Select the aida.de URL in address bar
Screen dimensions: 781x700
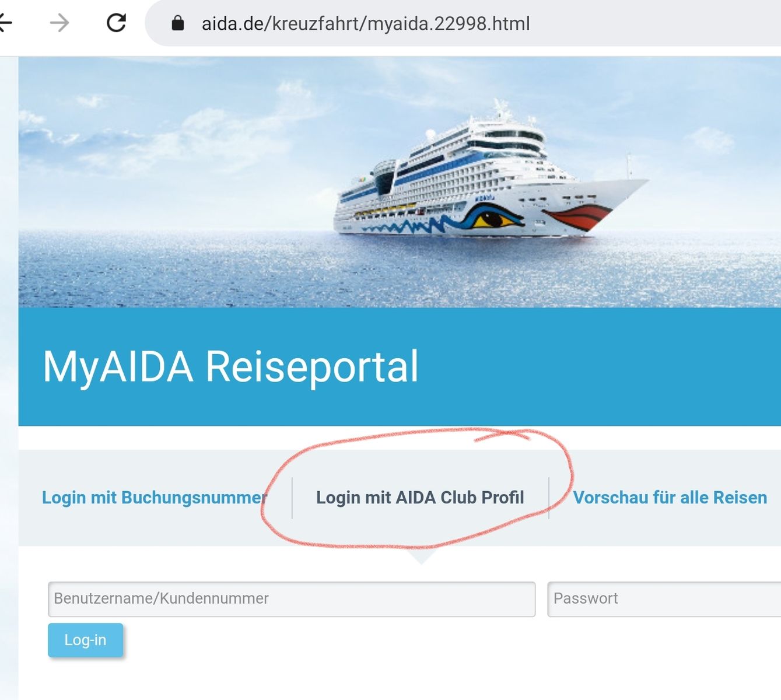366,24
